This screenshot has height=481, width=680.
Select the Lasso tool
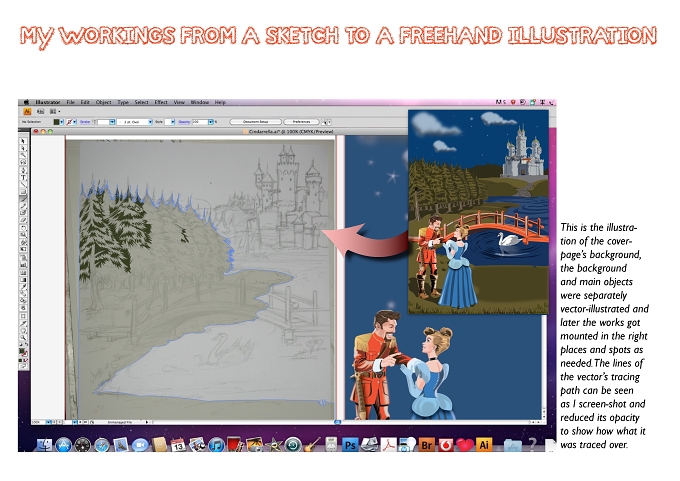(23, 162)
